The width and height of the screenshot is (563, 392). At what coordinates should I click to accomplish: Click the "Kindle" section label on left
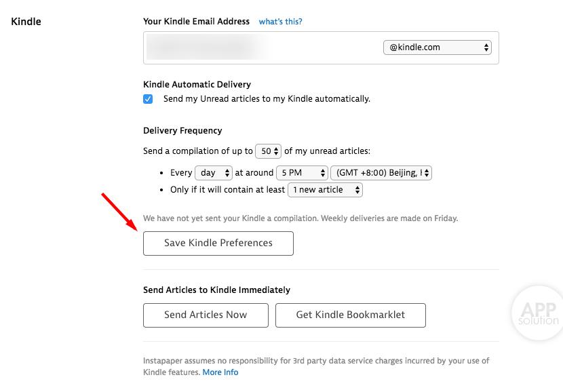(26, 22)
